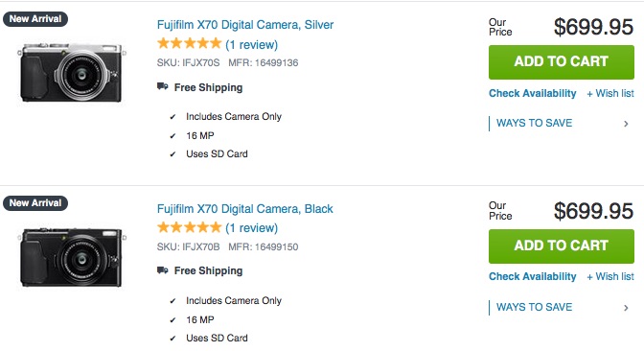Open Fujifilm X70 Digital Camera, Black link
644x351 pixels.
pos(244,209)
